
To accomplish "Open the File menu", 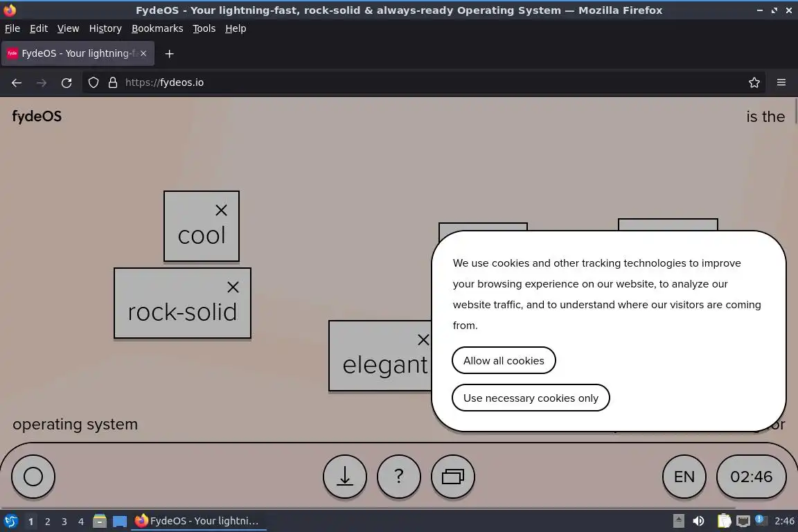I will coord(12,28).
